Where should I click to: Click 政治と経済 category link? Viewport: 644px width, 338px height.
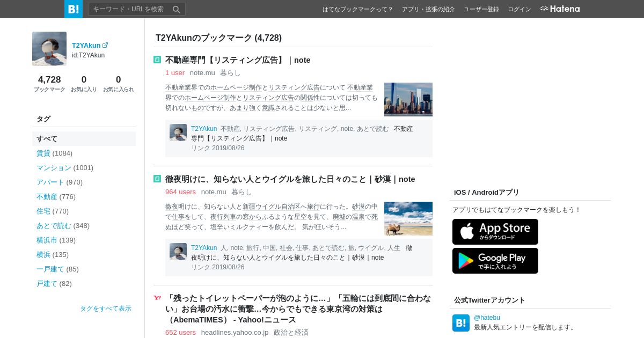(x=291, y=332)
